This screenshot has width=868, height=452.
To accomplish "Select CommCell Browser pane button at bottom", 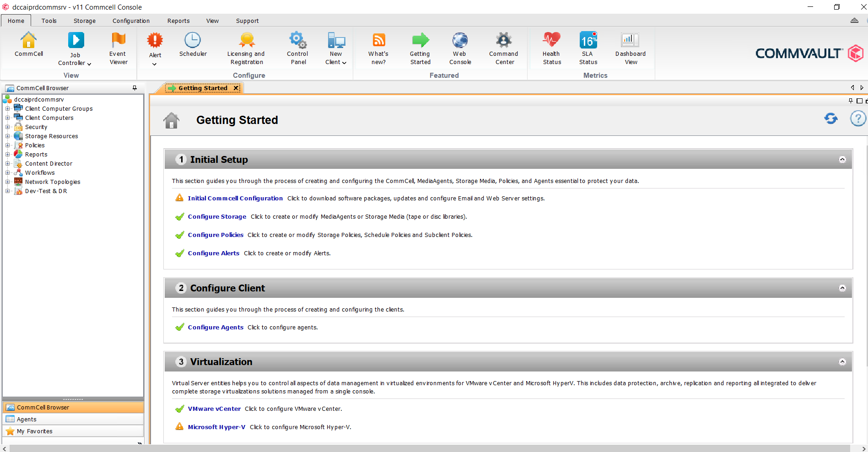I will 73,407.
